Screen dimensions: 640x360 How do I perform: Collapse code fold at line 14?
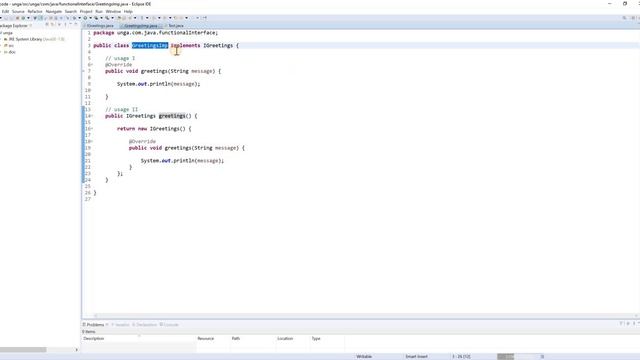pyautogui.click(x=91, y=116)
